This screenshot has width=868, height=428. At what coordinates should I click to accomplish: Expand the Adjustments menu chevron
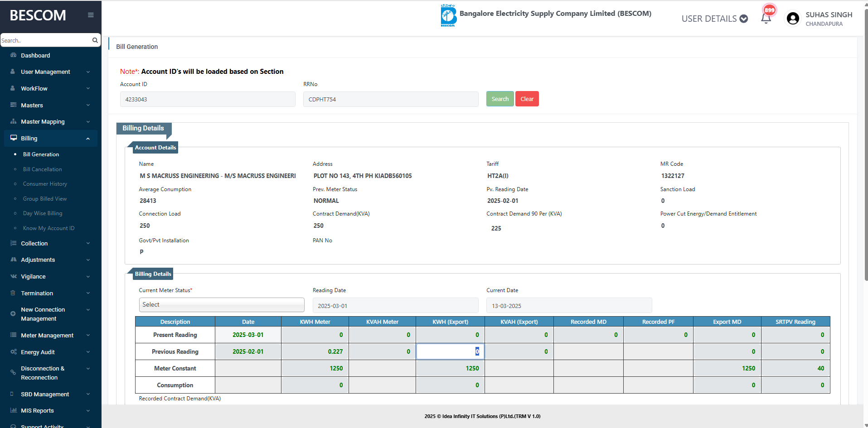click(x=88, y=260)
